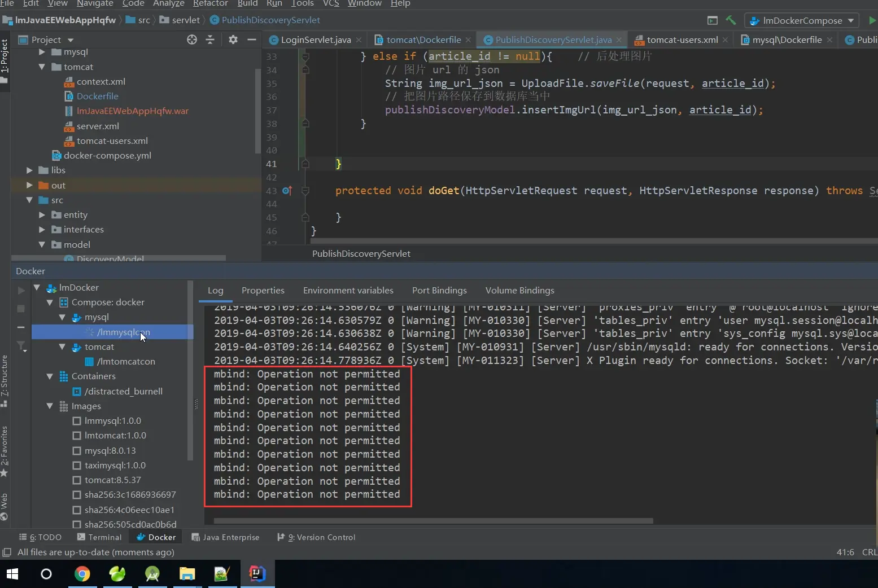The image size is (878, 588).
Task: Switch to the LoginServlet.java editor tab
Action: point(316,40)
